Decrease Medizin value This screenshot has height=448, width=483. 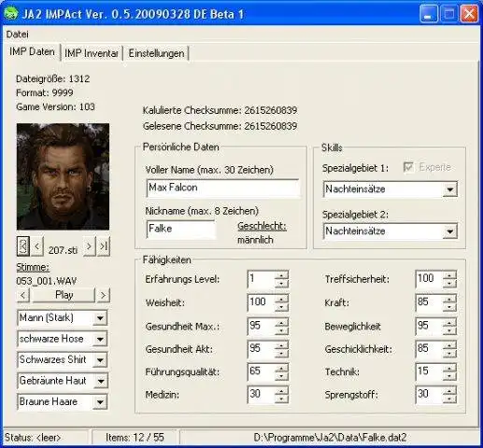point(281,399)
